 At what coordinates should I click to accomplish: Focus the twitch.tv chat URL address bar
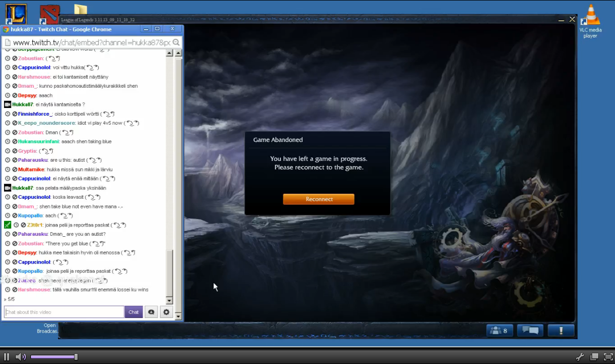91,43
